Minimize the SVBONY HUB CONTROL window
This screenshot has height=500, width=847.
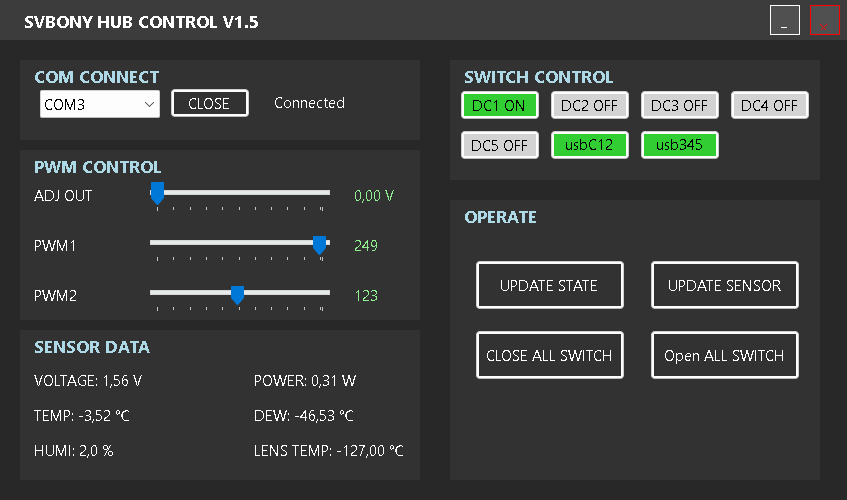[x=784, y=20]
